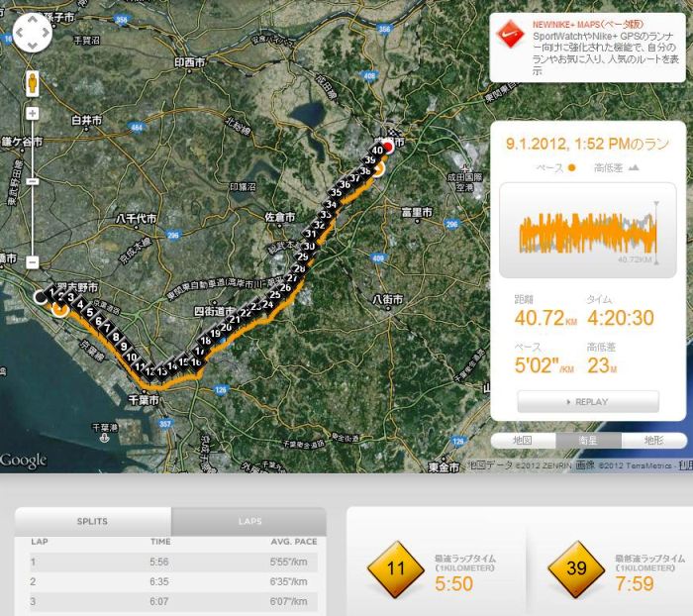Click the 八街市 city label on map
The image size is (693, 616).
tap(388, 299)
